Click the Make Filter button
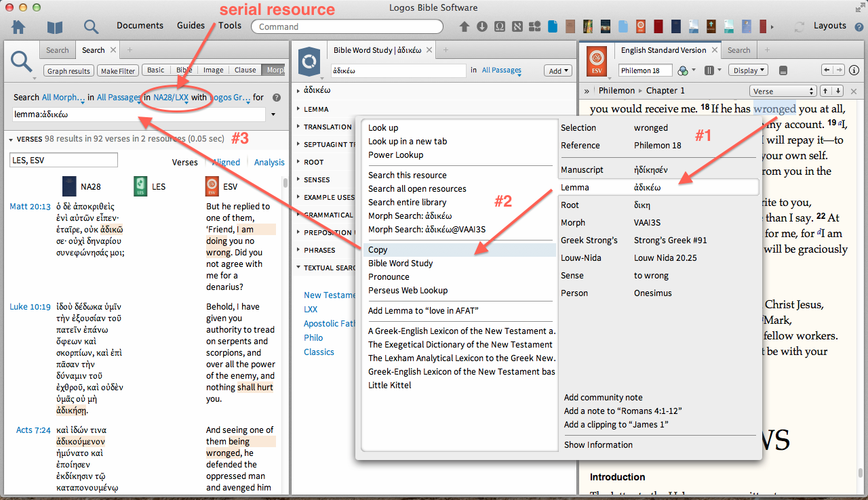Viewport: 868px width, 500px height. (x=118, y=70)
